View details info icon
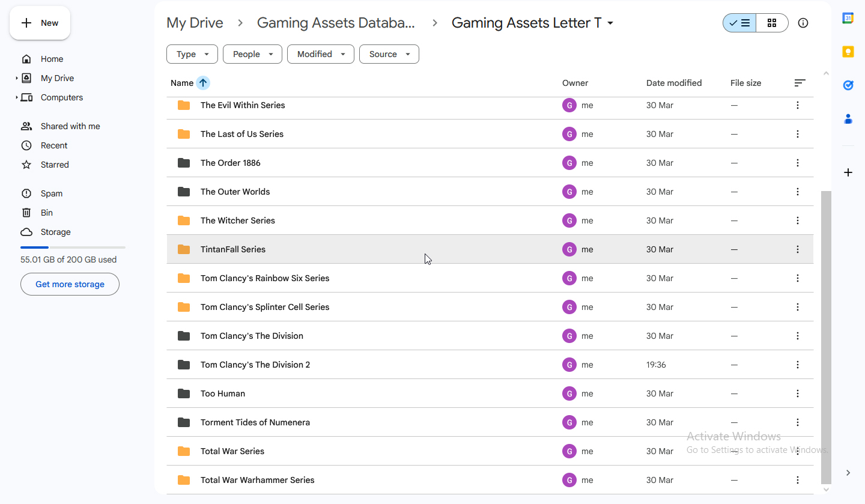Viewport: 865px width, 504px height. pos(803,23)
